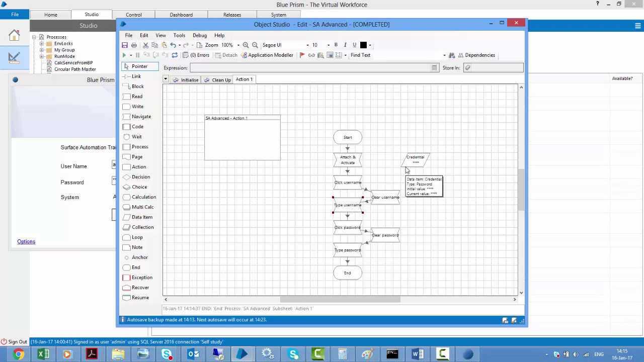The height and width of the screenshot is (362, 644).
Task: Click the canvas vertical scrollbar thumb
Action: (521, 190)
